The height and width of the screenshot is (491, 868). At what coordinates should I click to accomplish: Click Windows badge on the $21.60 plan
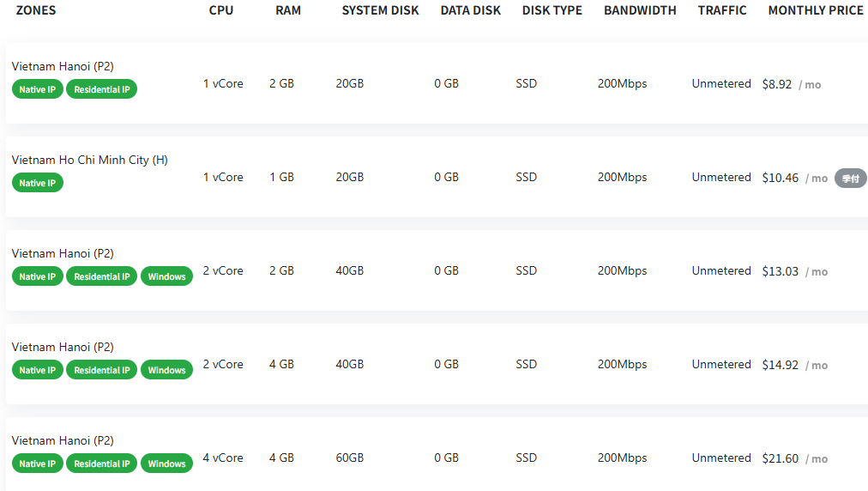(166, 464)
